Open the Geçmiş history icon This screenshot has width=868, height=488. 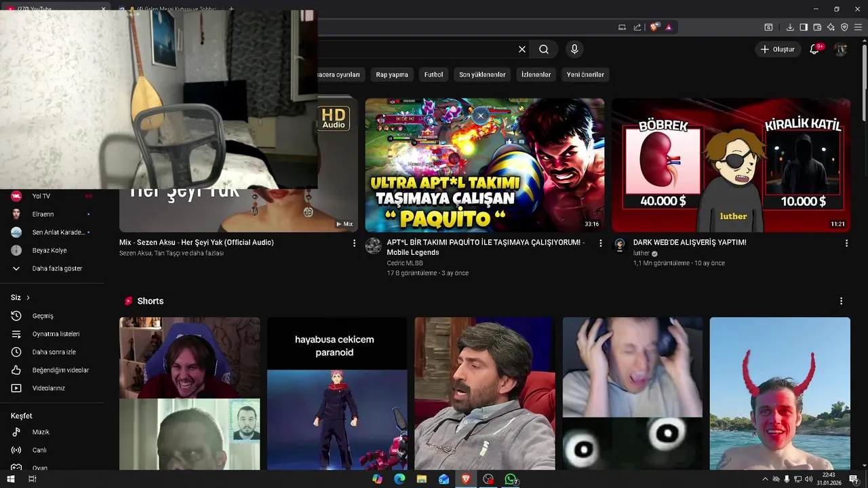pos(16,316)
